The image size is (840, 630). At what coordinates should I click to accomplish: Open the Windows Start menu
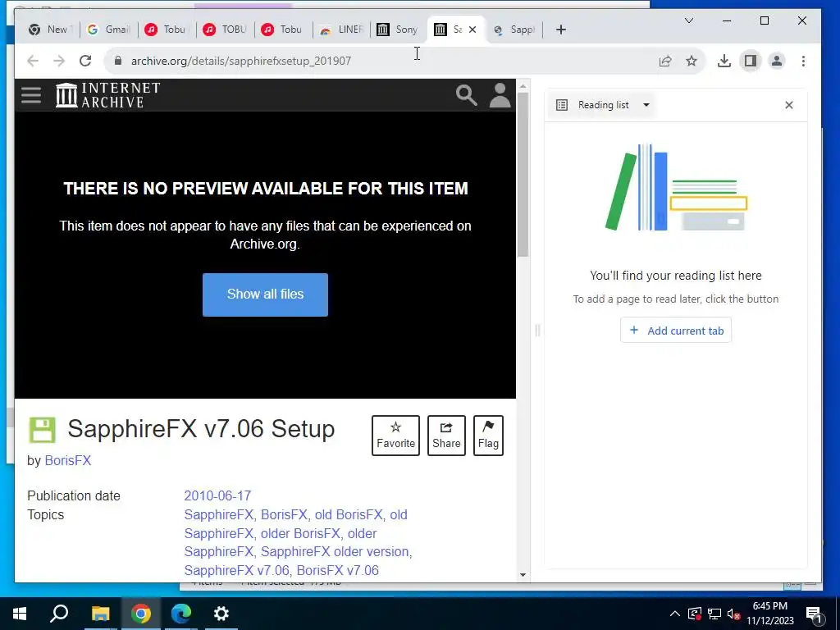coord(20,614)
